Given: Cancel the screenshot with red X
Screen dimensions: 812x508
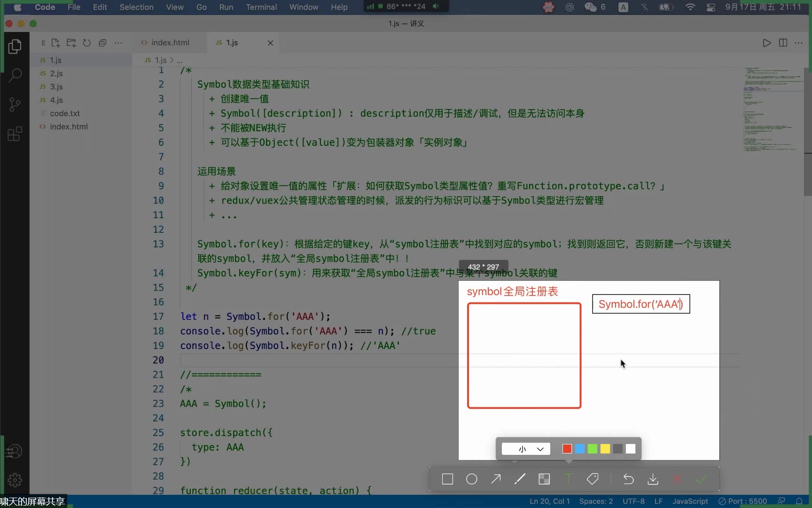Looking at the screenshot, I should pos(677,479).
